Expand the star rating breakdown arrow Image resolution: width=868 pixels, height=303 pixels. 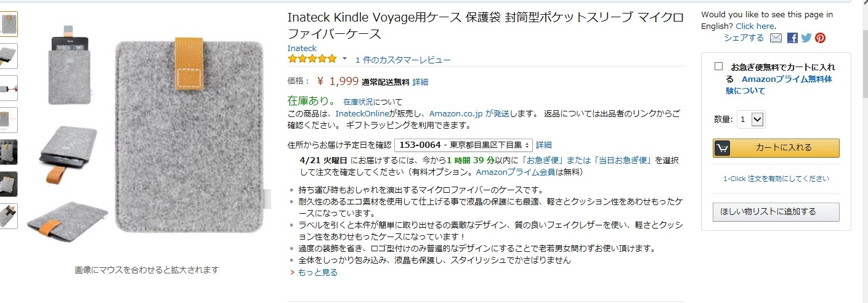[x=344, y=59]
